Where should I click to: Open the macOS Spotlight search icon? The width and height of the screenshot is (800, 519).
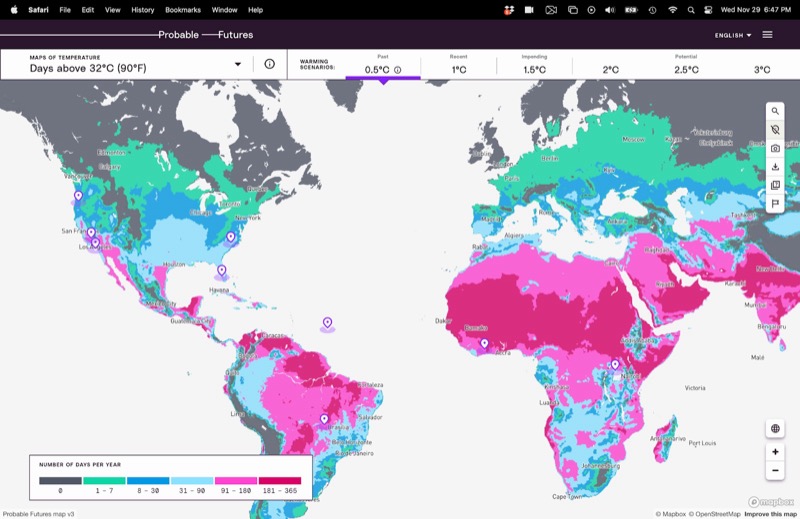[691, 10]
